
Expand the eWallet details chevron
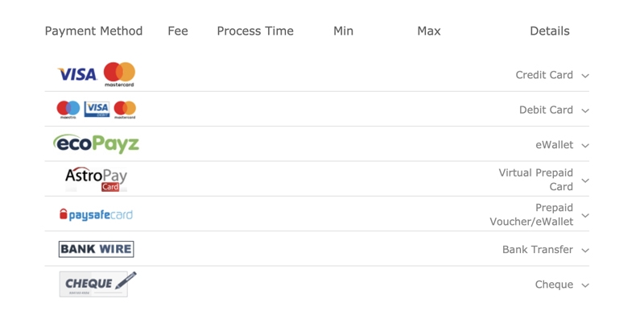point(585,146)
